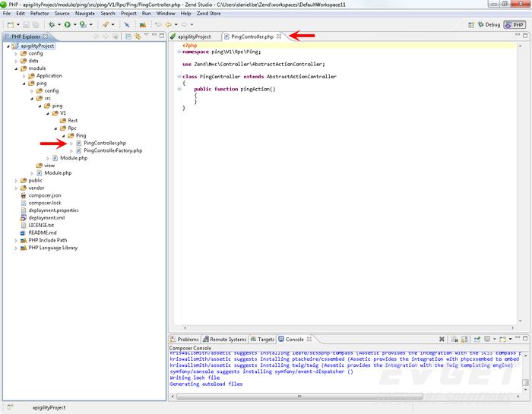The width and height of the screenshot is (532, 414).
Task: Collapse All in PHP Explorer toolbar
Action: pyautogui.click(x=128, y=36)
